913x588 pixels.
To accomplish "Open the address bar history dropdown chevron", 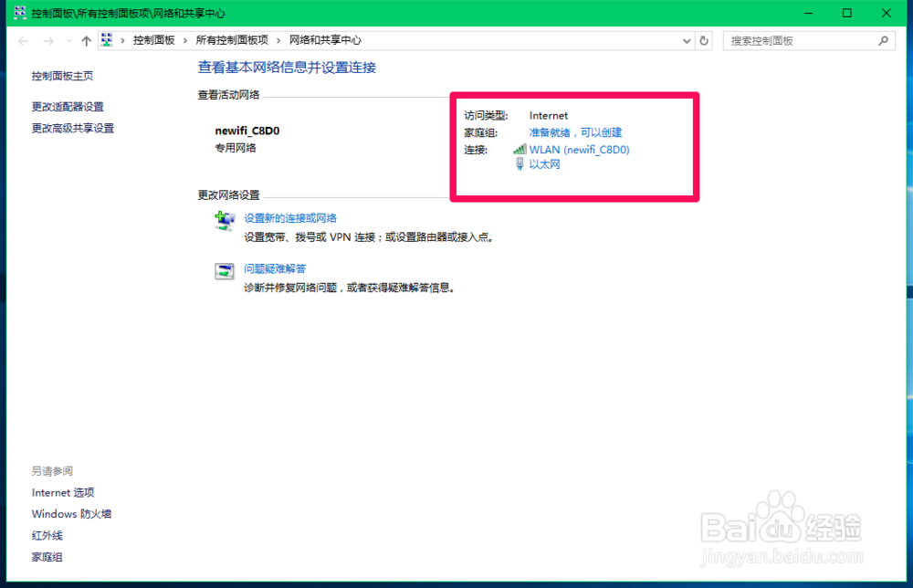I will pos(687,40).
